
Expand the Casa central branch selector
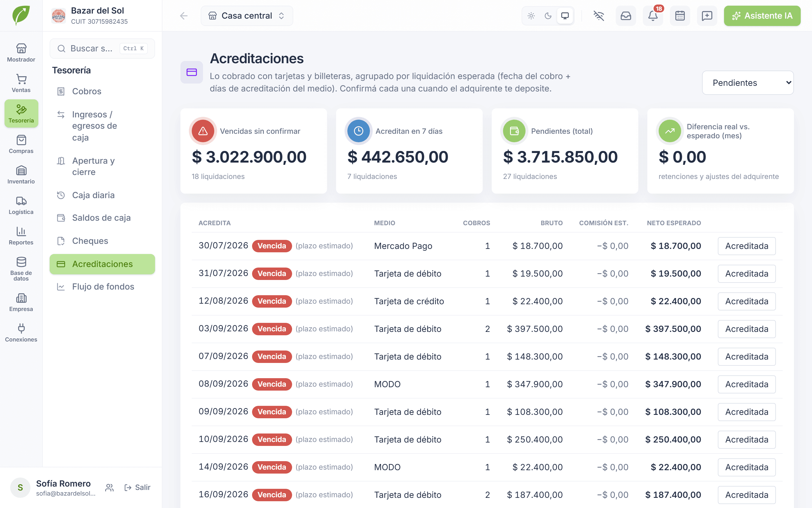tap(247, 16)
